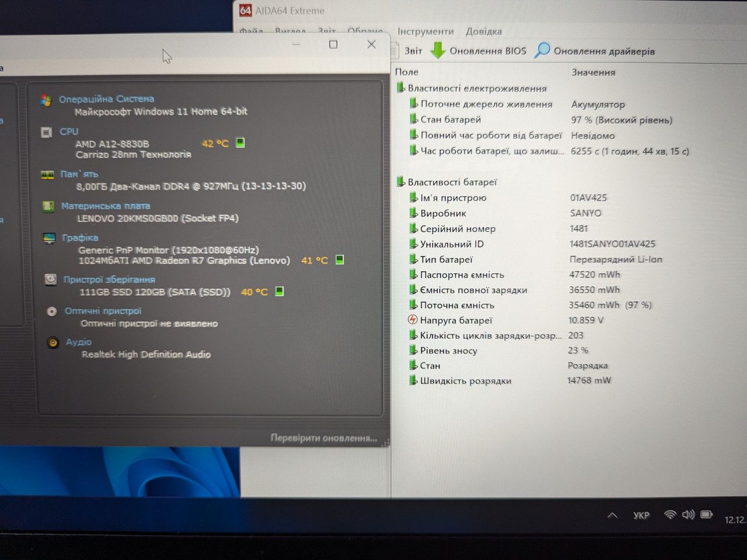This screenshot has width=747, height=560.
Task: Click the row icon beside Рівень зносу
Action: [413, 350]
